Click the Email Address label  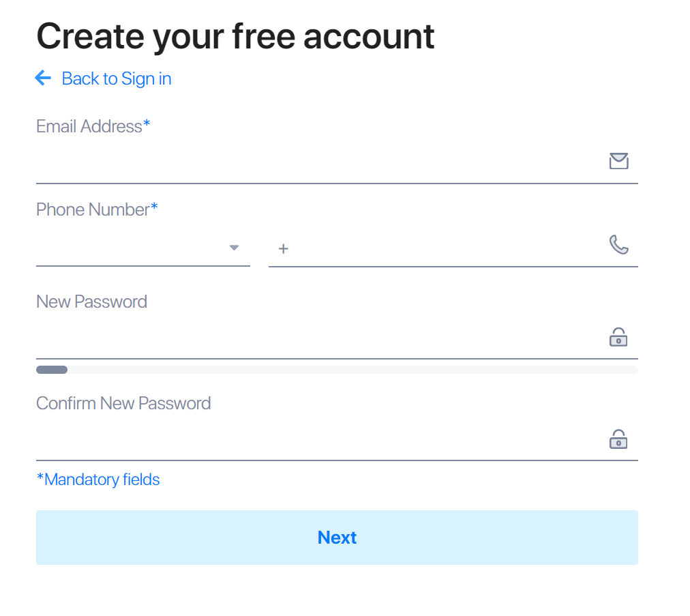(x=93, y=126)
